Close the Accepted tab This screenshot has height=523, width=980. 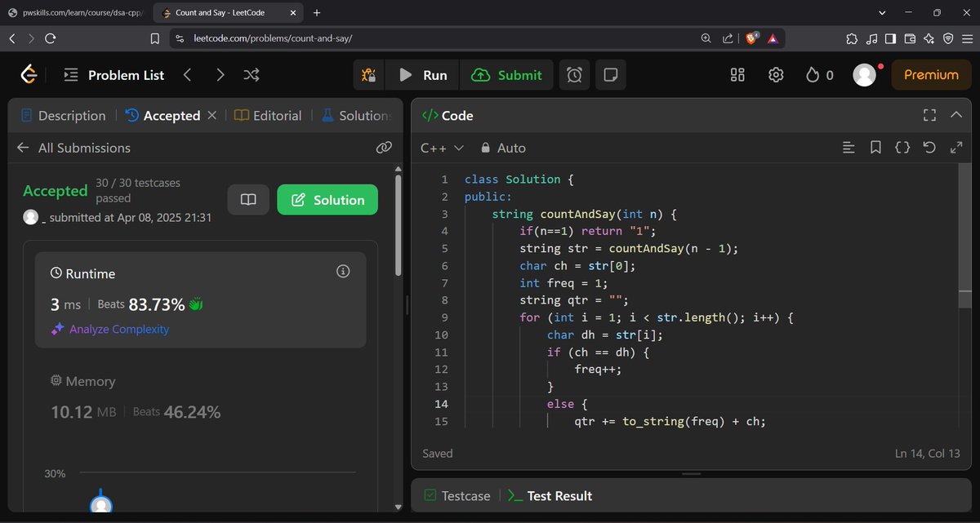212,116
